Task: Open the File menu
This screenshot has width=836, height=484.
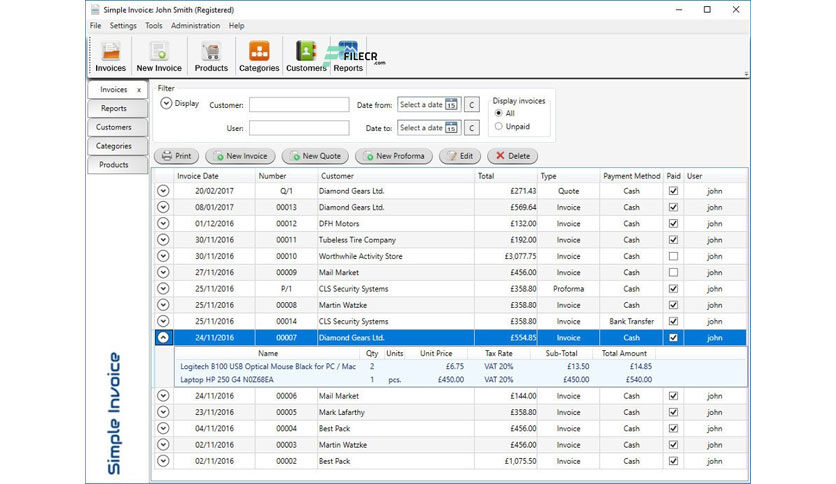Action: [95, 26]
